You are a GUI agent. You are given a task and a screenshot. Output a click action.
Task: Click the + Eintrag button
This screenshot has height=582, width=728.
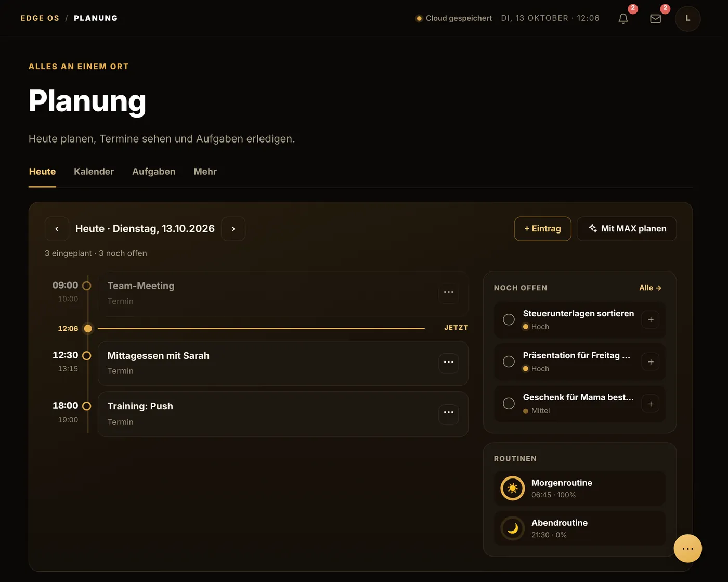click(542, 229)
